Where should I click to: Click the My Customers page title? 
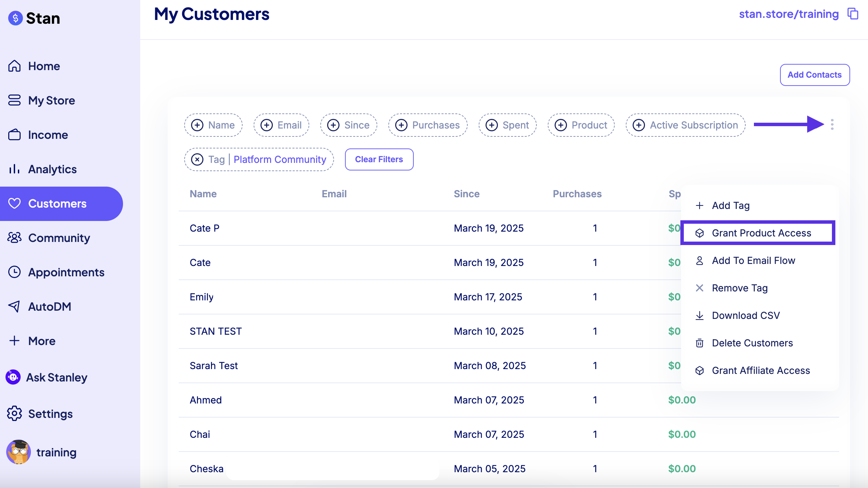(x=212, y=14)
